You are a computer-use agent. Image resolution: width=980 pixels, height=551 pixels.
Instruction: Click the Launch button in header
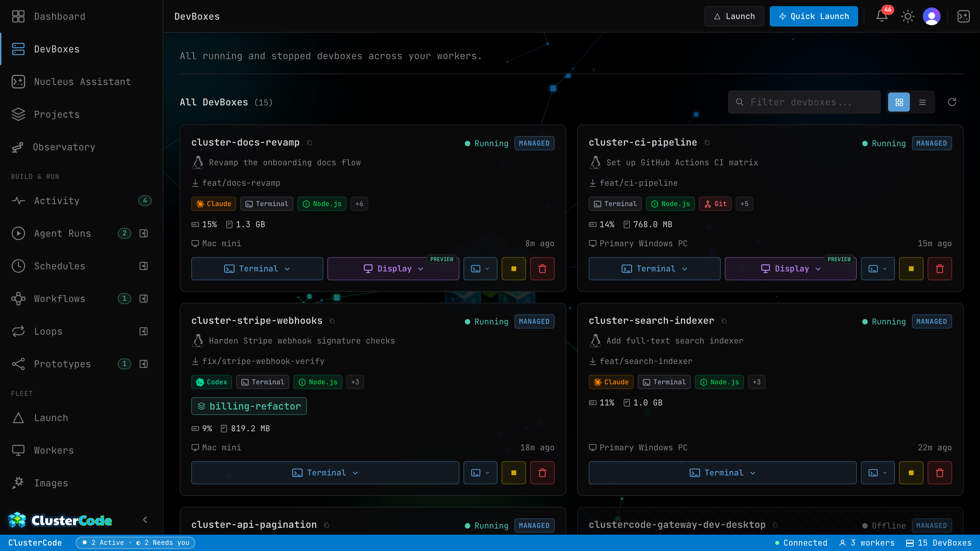tap(734, 16)
